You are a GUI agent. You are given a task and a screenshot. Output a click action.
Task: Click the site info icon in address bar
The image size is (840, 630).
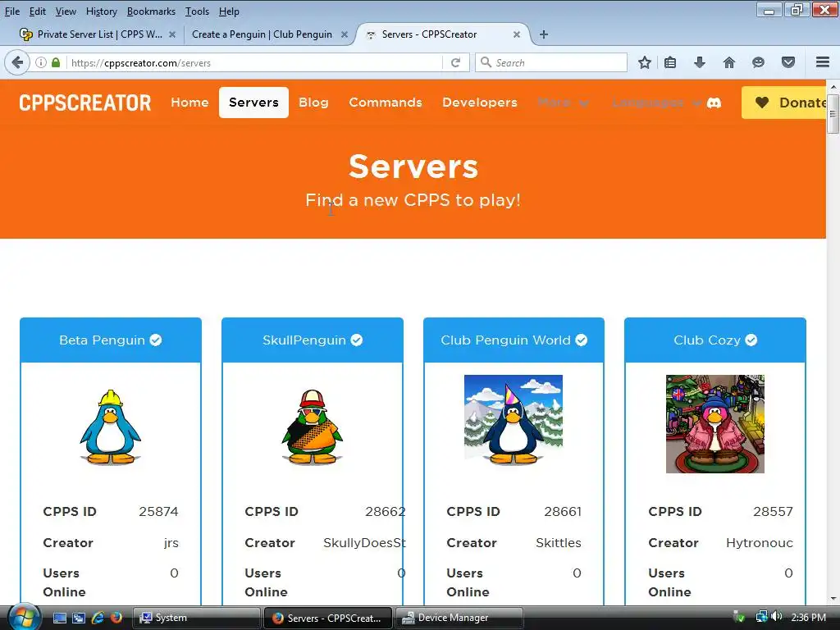click(x=41, y=62)
